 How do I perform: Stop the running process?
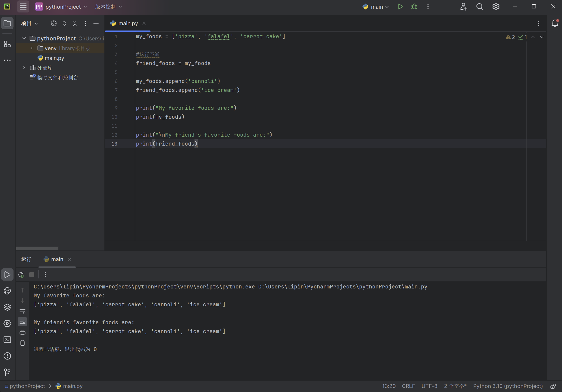[32, 275]
